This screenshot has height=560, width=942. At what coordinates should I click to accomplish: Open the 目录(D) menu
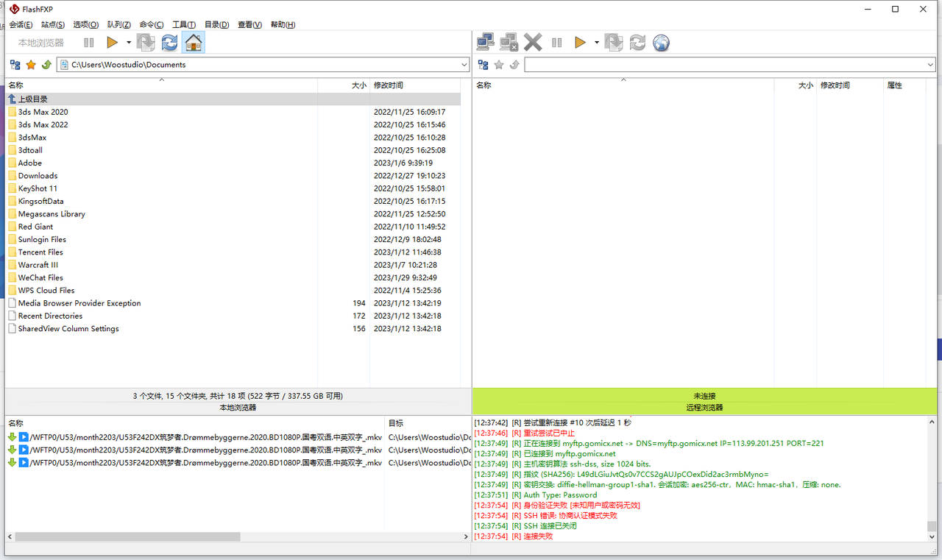tap(216, 24)
